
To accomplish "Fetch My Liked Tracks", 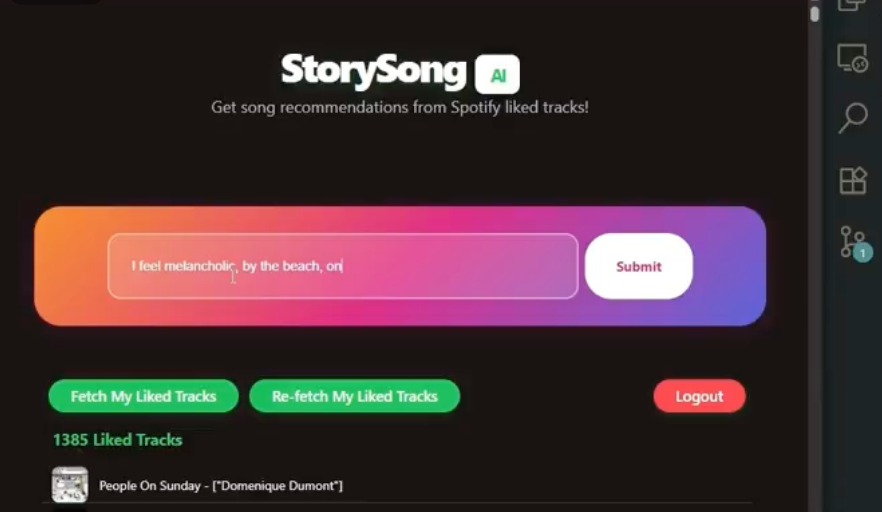I will pyautogui.click(x=143, y=396).
